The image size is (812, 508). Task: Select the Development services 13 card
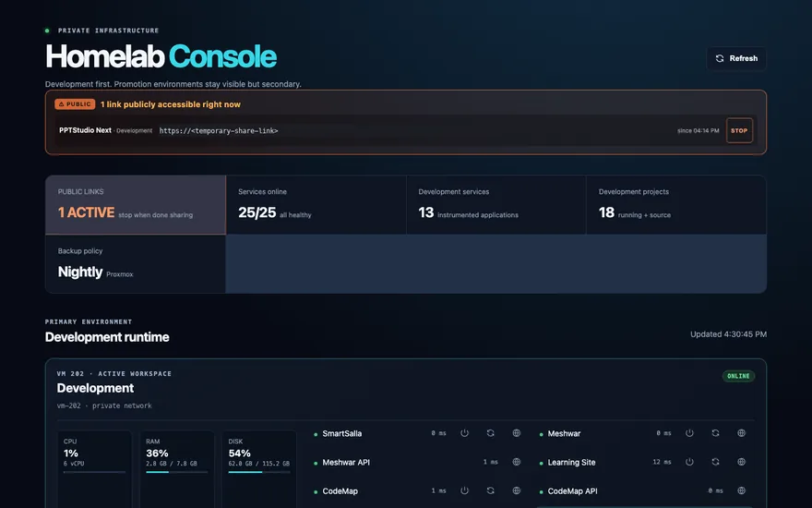496,205
